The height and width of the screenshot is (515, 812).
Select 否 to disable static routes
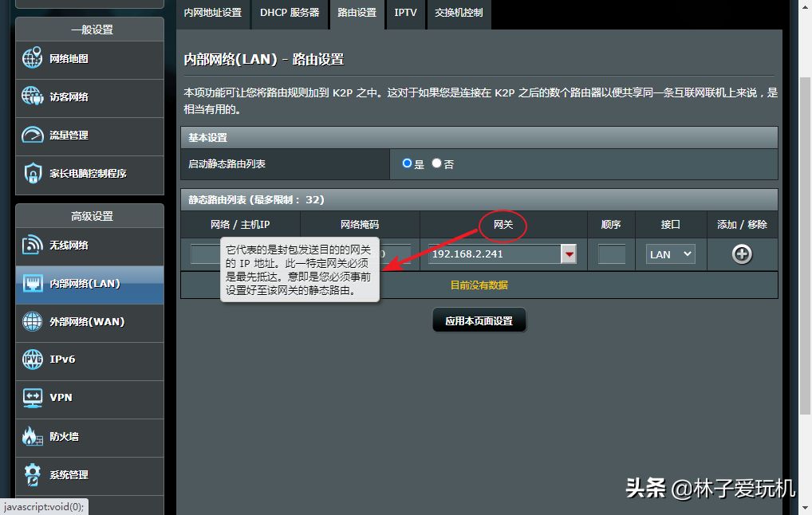click(x=436, y=163)
